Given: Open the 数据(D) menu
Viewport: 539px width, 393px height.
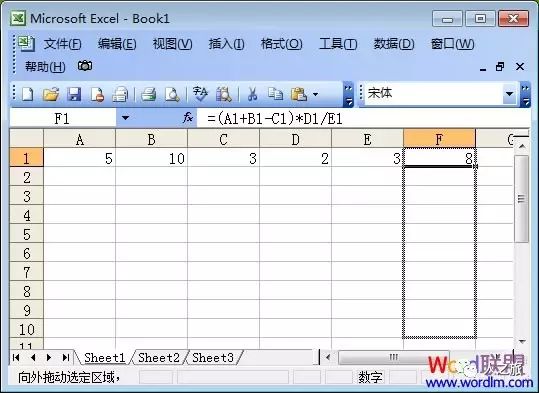Looking at the screenshot, I should point(394,44).
